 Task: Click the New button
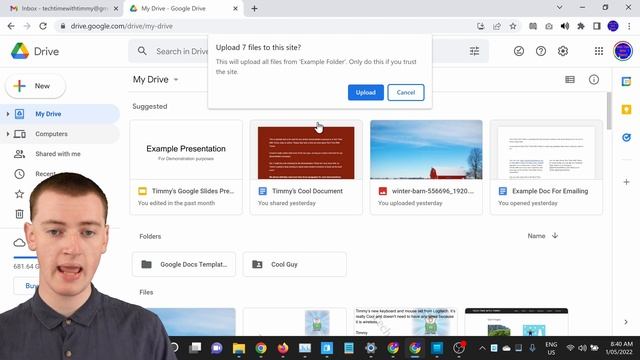point(36,86)
